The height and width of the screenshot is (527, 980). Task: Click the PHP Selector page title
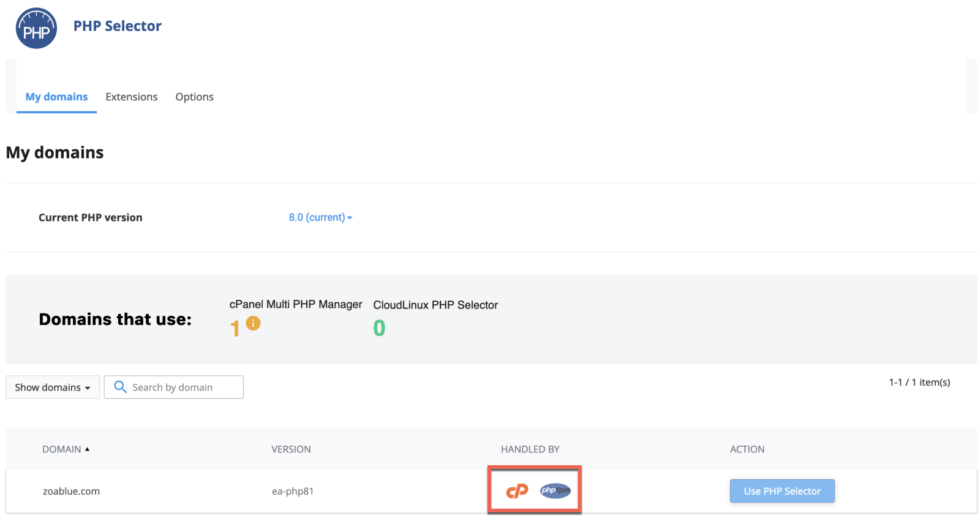[x=118, y=26]
